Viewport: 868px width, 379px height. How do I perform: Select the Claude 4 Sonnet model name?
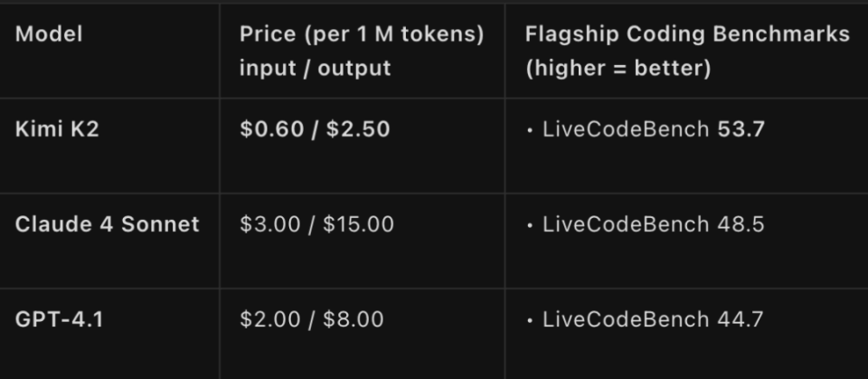pyautogui.click(x=107, y=224)
